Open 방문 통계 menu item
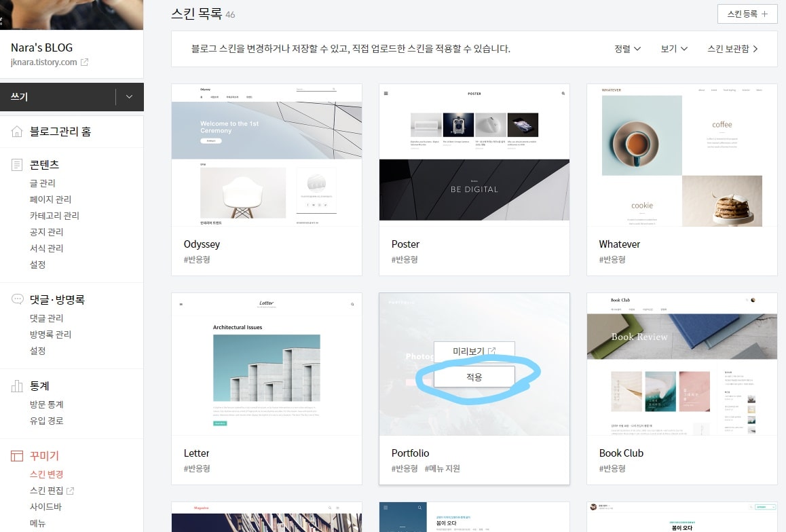The height and width of the screenshot is (532, 786). [47, 404]
